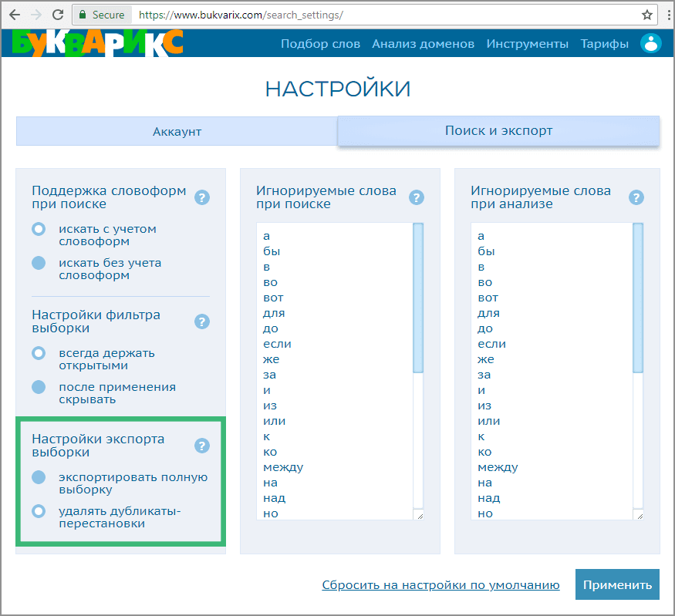Open help for Игнорируемые слова при анализе
Screen dimensions: 675x616
636,197
